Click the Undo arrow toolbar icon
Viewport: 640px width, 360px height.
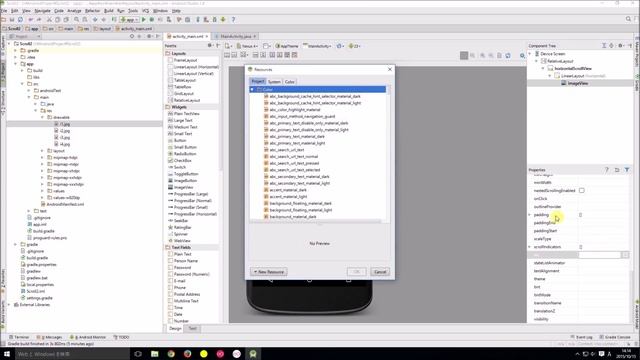31,20
